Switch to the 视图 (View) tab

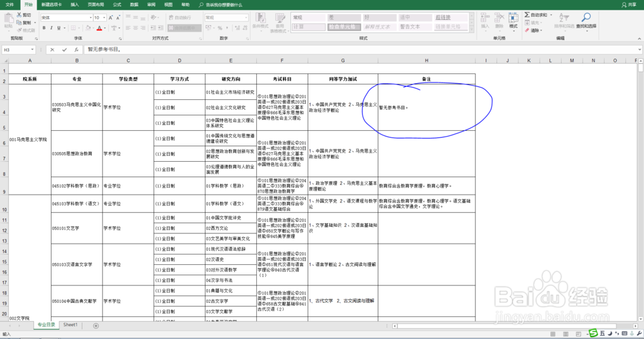pyautogui.click(x=168, y=5)
